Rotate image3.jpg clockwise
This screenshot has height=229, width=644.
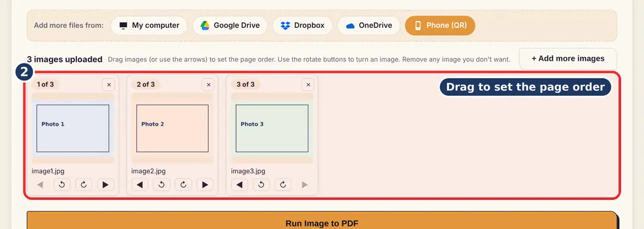[x=283, y=184]
